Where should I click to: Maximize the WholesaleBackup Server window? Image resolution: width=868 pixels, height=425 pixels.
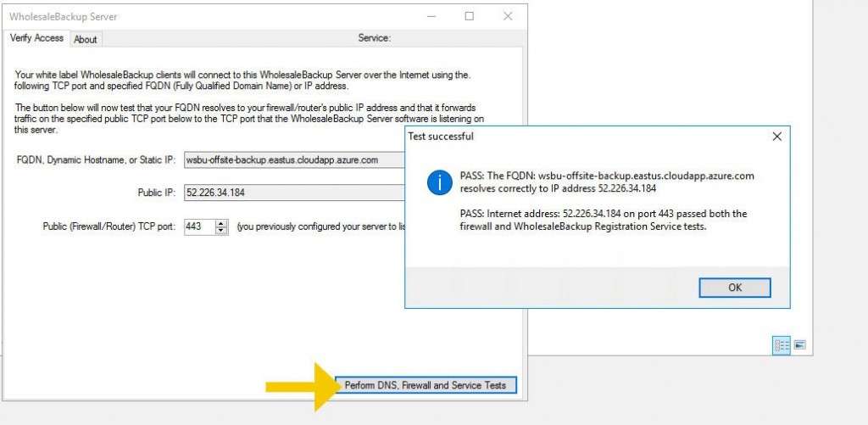(x=470, y=16)
